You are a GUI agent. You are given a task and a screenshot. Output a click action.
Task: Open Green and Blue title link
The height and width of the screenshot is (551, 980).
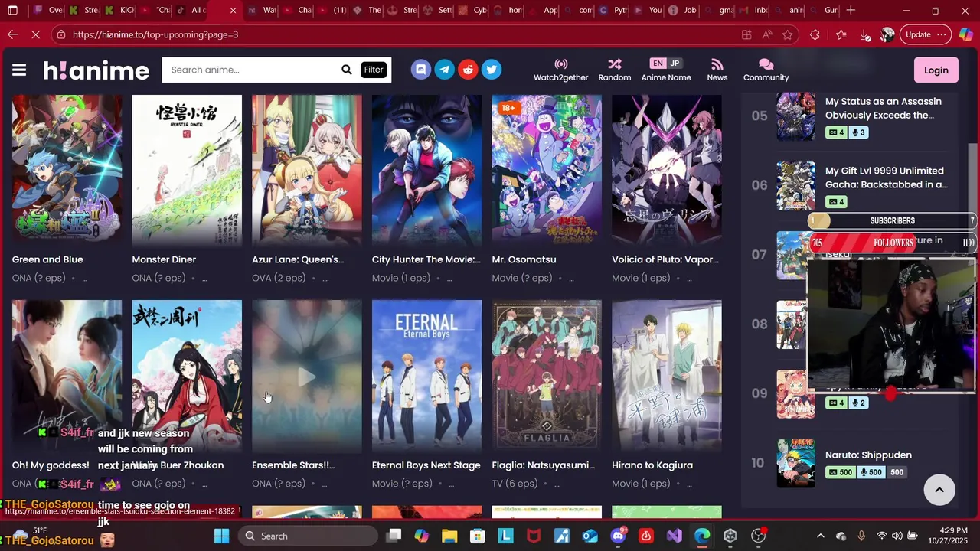coord(47,259)
